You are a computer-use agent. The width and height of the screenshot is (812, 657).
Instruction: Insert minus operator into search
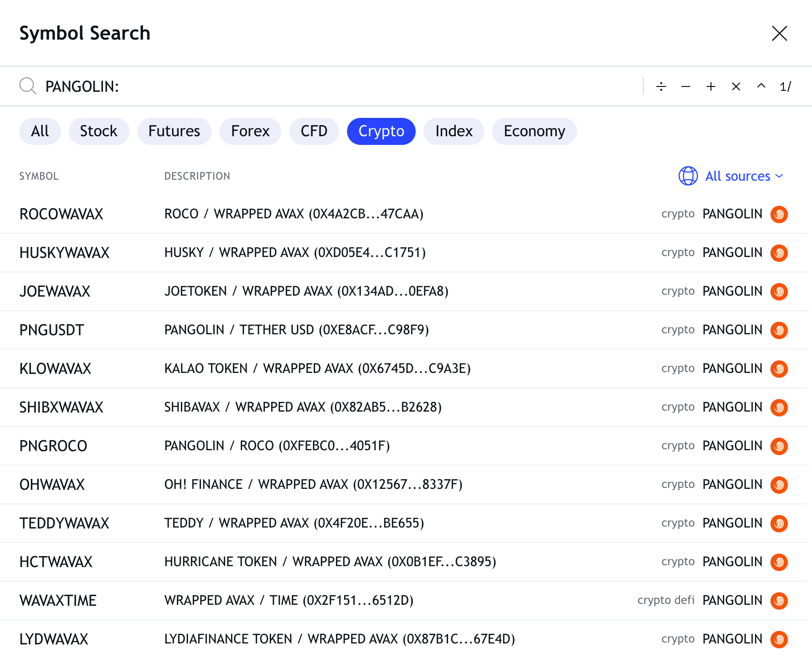click(685, 86)
